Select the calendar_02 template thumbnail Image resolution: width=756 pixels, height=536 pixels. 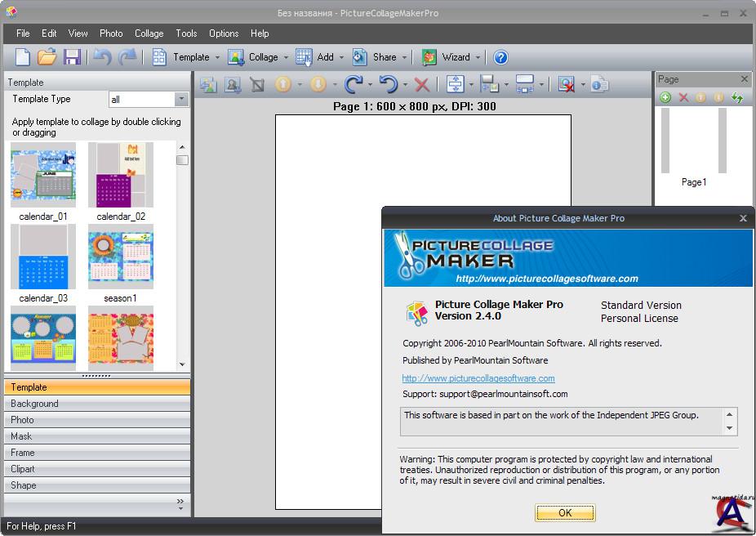point(121,175)
